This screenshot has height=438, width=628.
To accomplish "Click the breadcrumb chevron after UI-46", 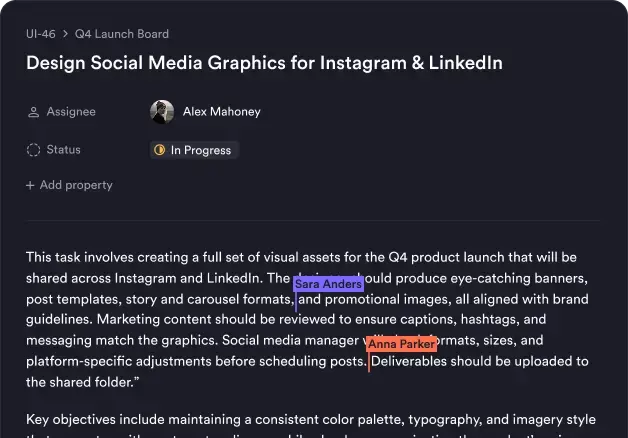I will [x=65, y=34].
